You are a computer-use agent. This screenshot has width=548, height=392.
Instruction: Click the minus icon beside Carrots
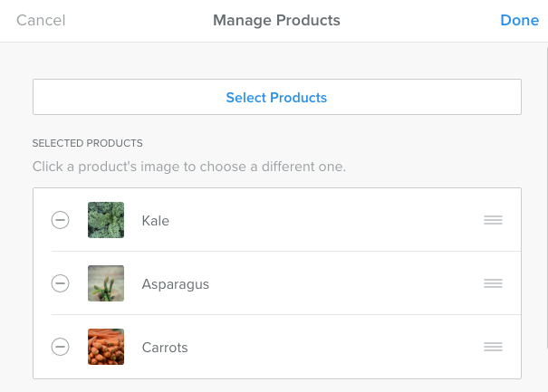tap(60, 347)
